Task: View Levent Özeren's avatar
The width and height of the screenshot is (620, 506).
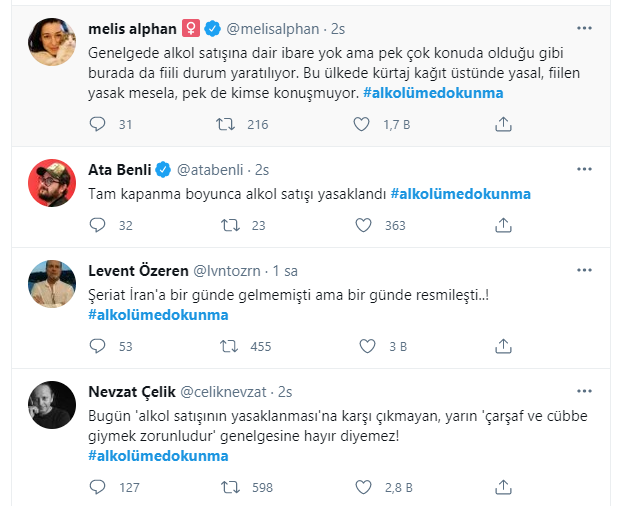Action: coord(53,285)
